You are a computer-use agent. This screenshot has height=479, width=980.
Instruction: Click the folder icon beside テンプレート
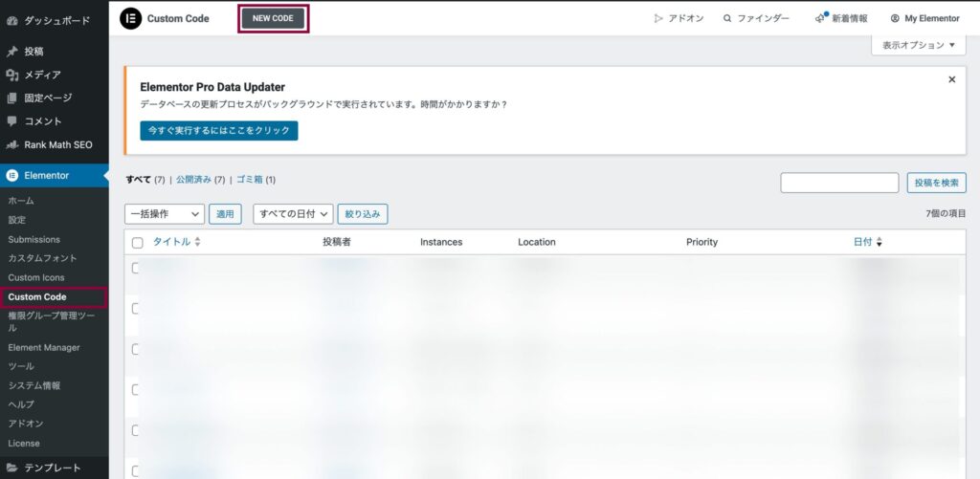(11, 468)
